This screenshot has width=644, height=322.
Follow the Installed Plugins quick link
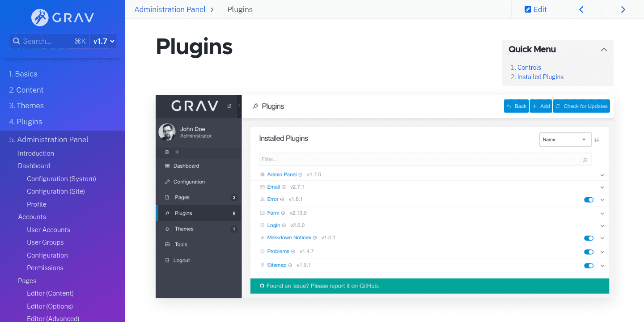(540, 76)
